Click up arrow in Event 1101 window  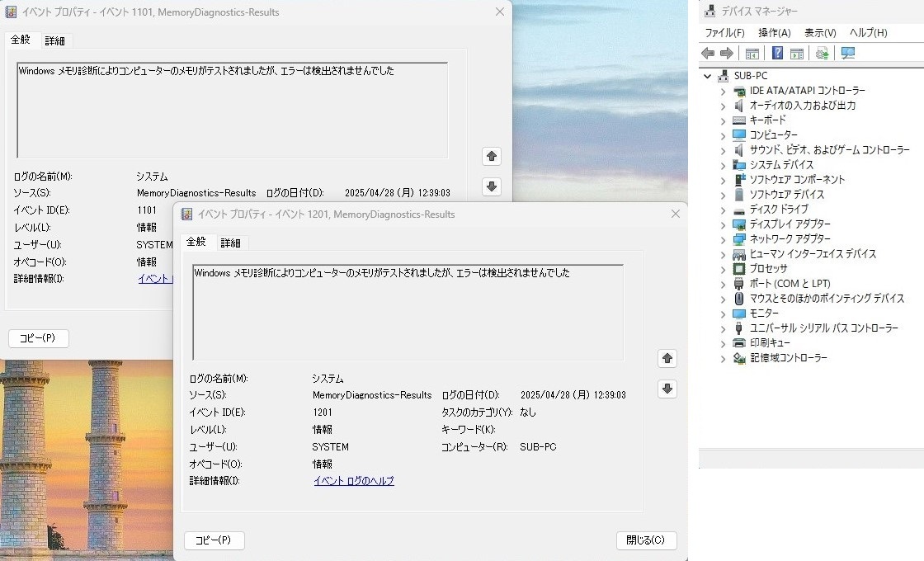tap(492, 156)
